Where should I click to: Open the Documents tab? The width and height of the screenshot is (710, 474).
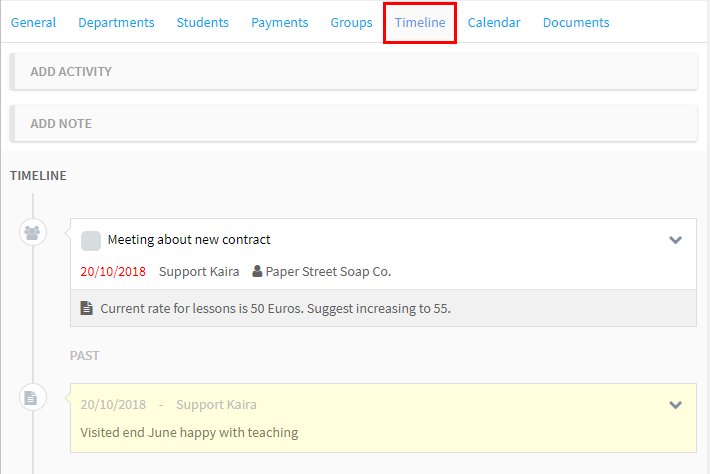click(576, 23)
